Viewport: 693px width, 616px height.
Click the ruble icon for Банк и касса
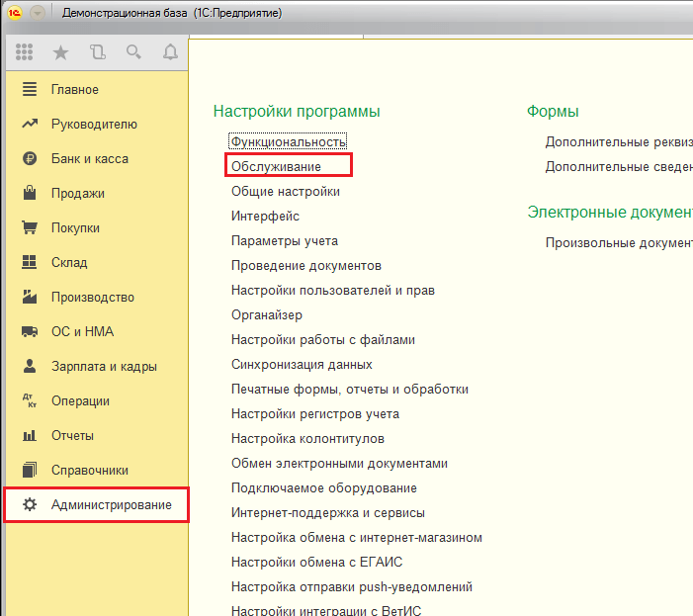click(30, 159)
